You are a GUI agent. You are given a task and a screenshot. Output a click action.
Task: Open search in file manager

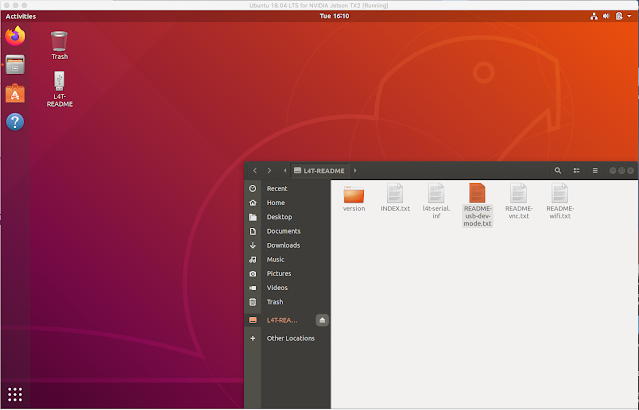click(557, 170)
